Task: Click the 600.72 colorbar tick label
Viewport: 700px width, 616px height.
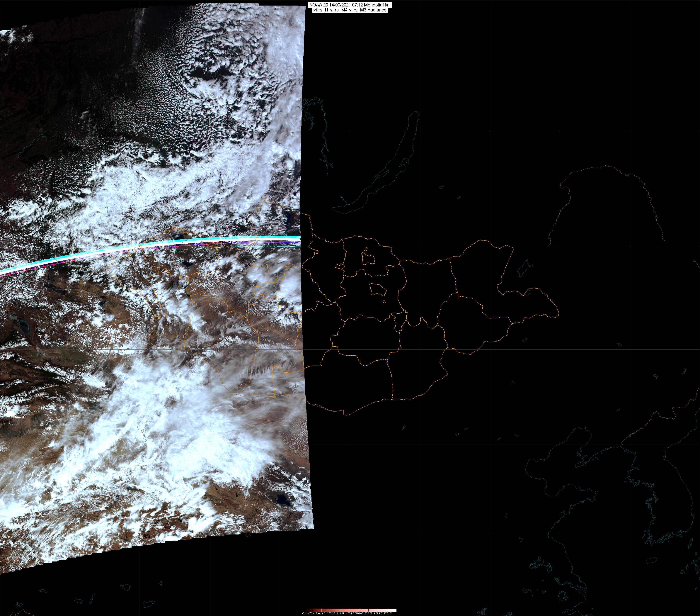Action: [369, 614]
